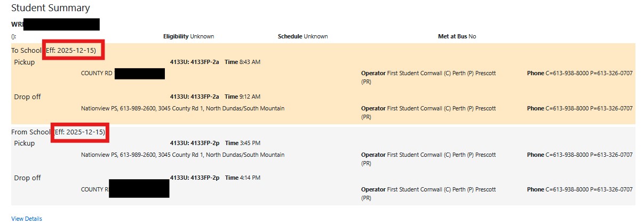Click the From School section label
The width and height of the screenshot is (644, 224).
coord(30,132)
